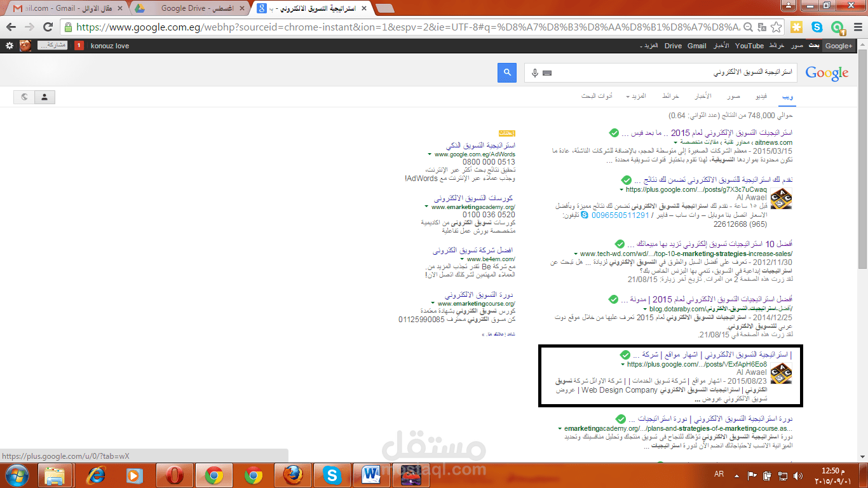868x488 pixels.
Task: Open Internet Explorer from the taskbar
Action: click(97, 475)
